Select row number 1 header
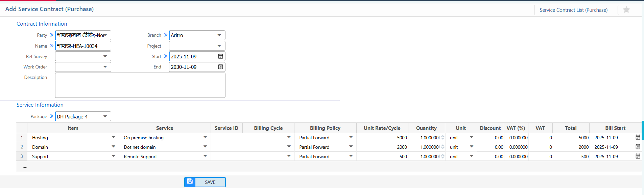The width and height of the screenshot is (644, 195). pos(22,138)
